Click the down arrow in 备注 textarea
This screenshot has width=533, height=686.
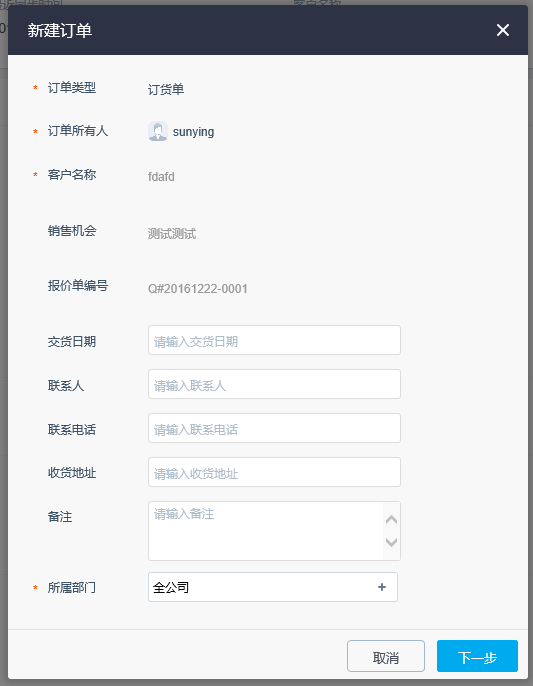(391, 542)
